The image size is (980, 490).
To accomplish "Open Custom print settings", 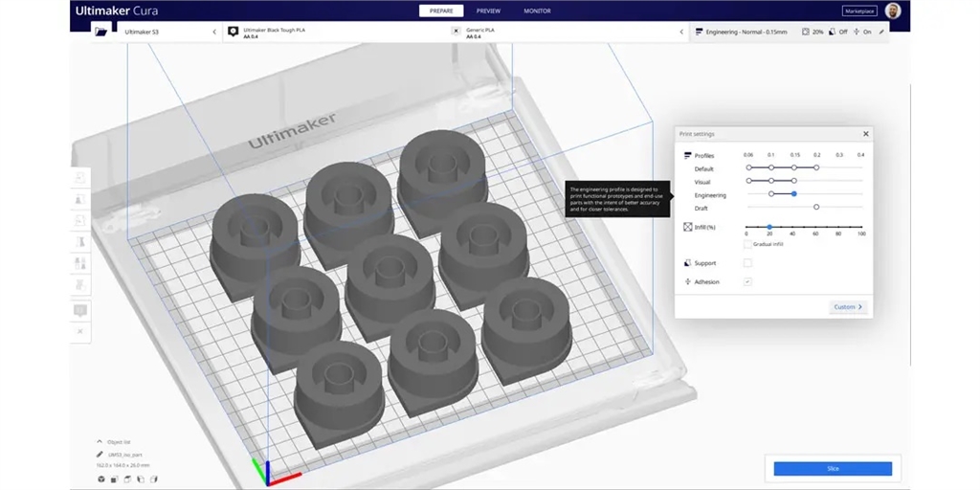I will click(848, 307).
